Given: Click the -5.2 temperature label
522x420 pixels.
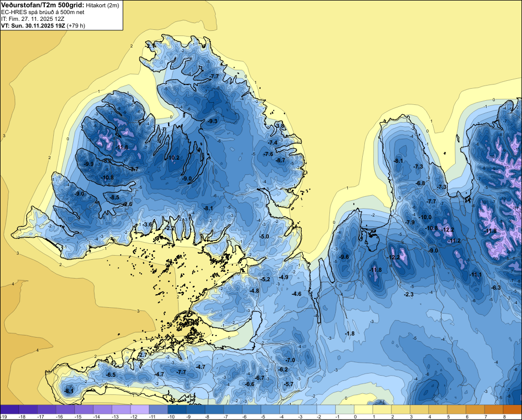Looking at the screenshot, I should 265,280.
